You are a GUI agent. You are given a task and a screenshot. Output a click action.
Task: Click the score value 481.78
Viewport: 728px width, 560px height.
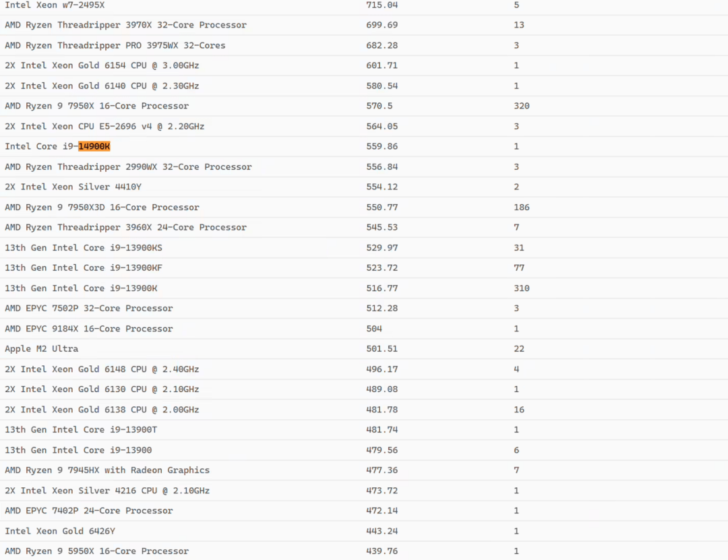(382, 410)
